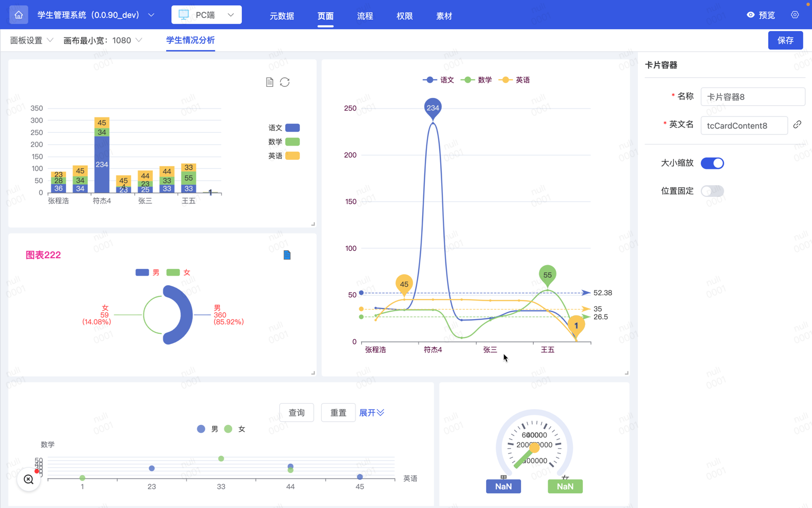Click the 重置 button

[x=339, y=413]
